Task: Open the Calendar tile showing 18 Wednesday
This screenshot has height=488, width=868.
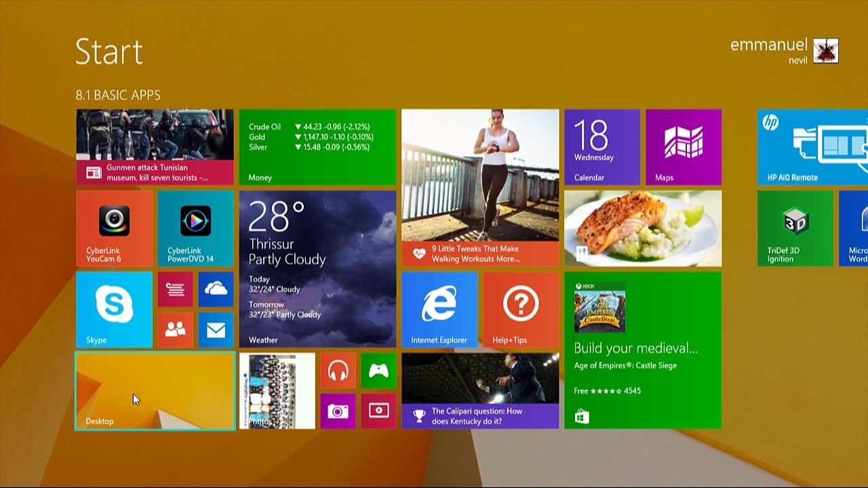Action: click(602, 147)
